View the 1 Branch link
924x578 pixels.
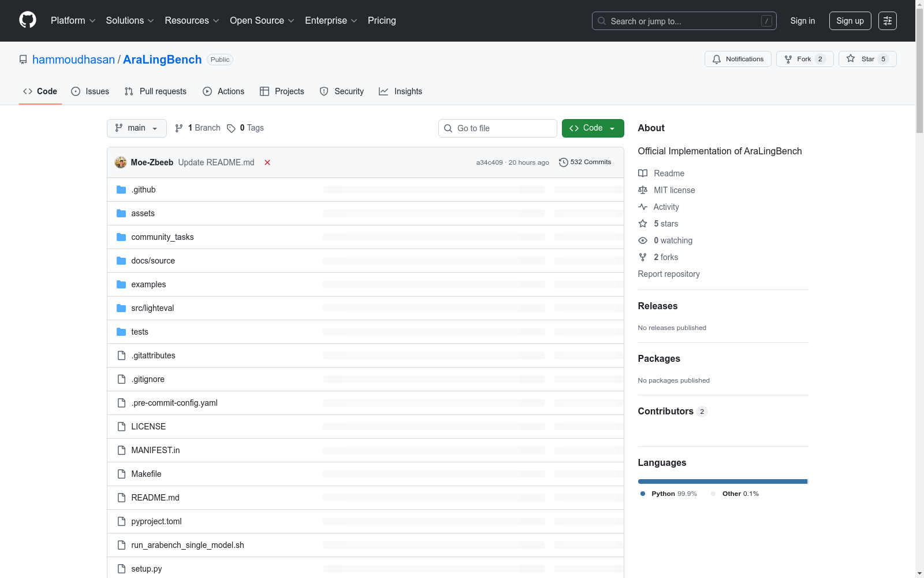pos(198,128)
